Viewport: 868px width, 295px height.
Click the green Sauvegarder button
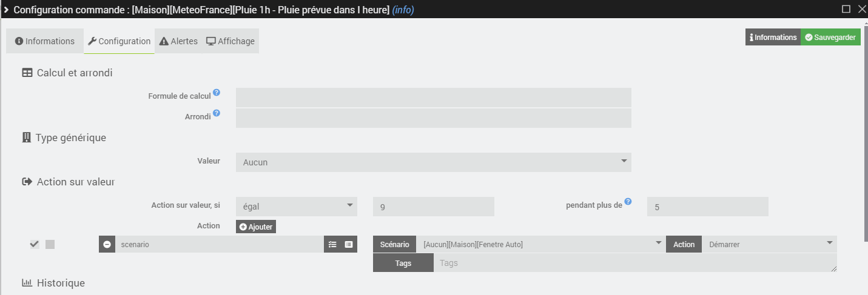(x=830, y=37)
